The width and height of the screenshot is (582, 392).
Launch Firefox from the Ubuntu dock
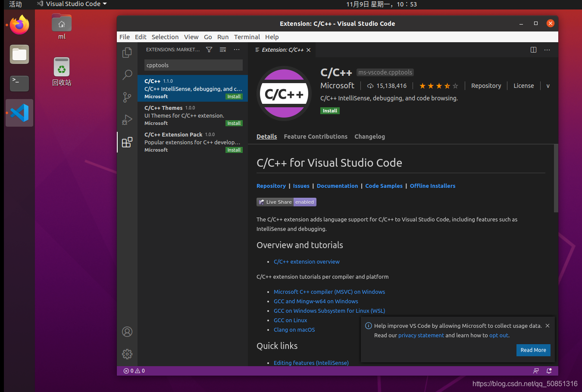click(x=19, y=25)
